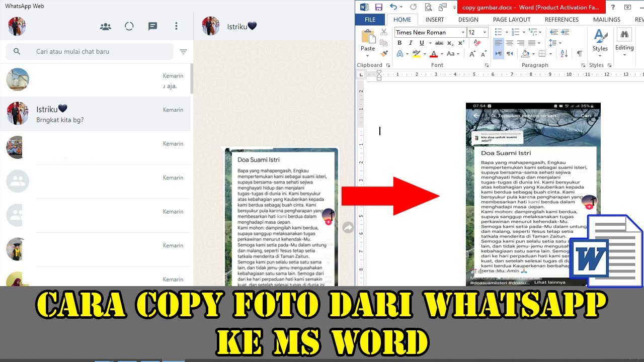Open the FILE tab in Word

pos(370,20)
